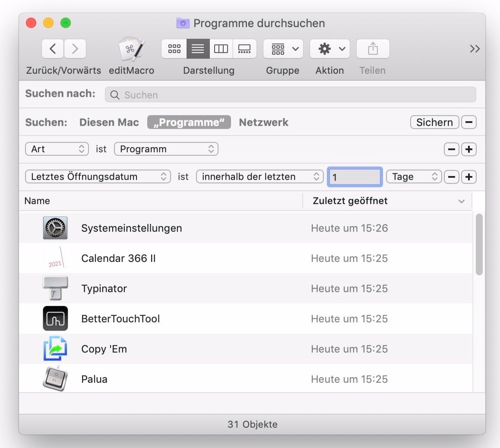Viewport: 500px width, 448px height.
Task: Switch to gallery view display
Action: point(244,49)
